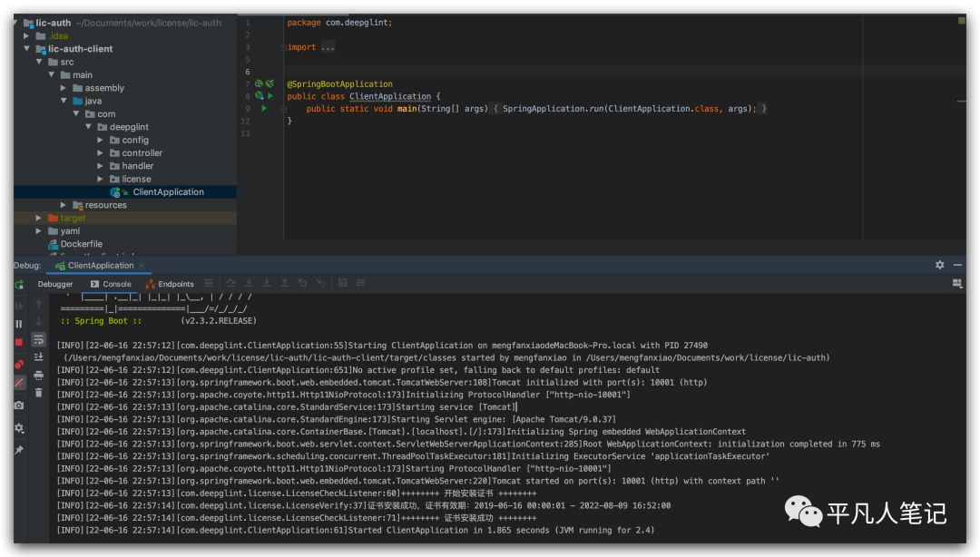Screen dimensions: 980x557
Task: Expand the handler package
Action: [100, 166]
